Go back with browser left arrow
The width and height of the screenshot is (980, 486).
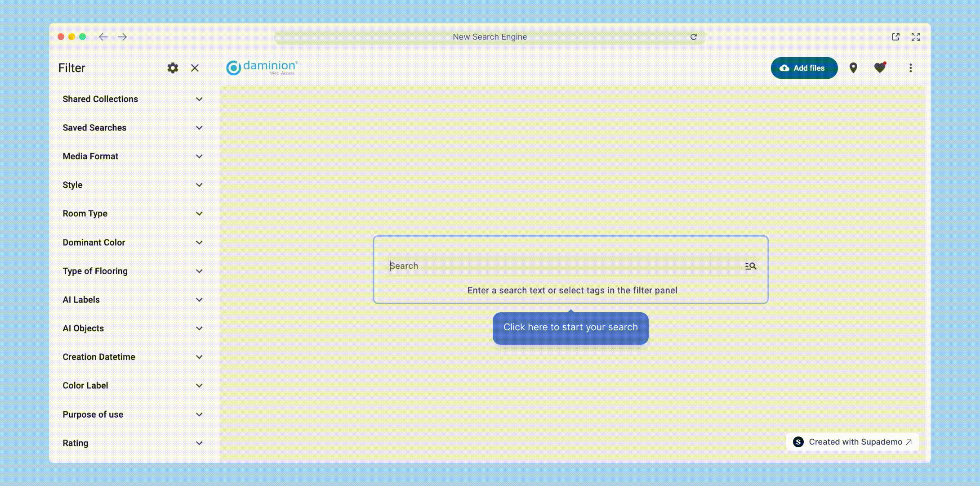coord(103,37)
